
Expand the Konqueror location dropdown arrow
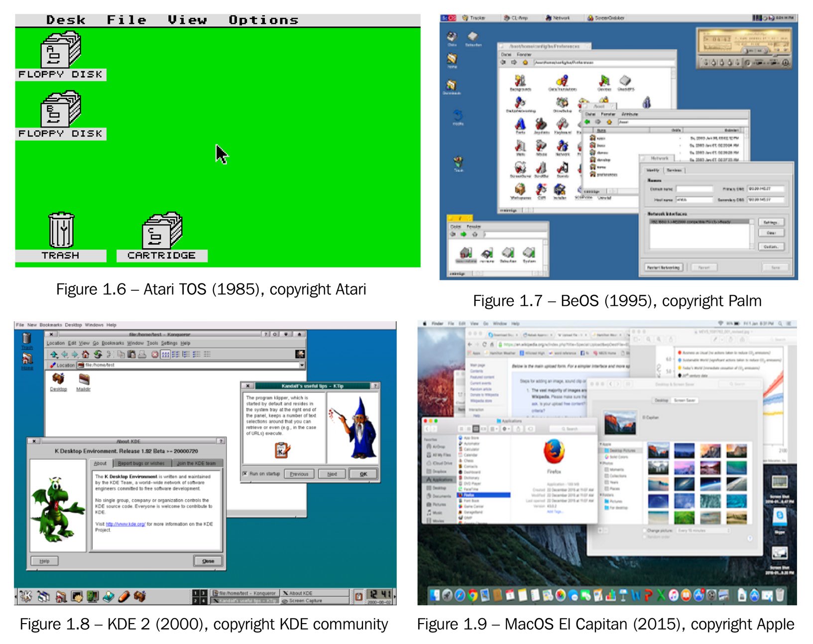pos(301,365)
